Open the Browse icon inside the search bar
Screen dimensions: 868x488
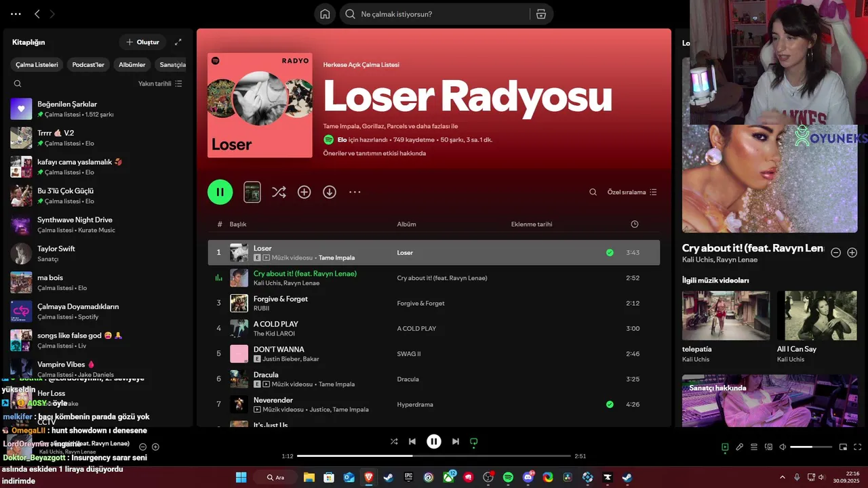(x=541, y=14)
